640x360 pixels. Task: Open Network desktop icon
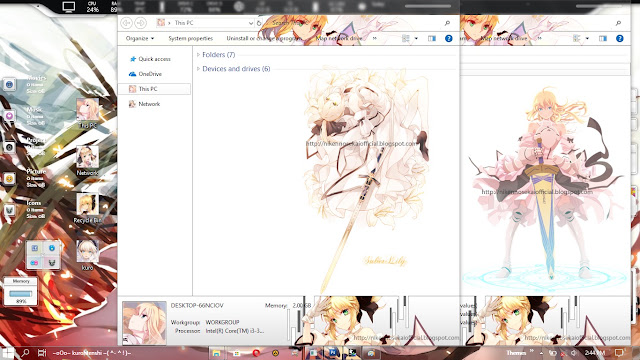[87, 160]
